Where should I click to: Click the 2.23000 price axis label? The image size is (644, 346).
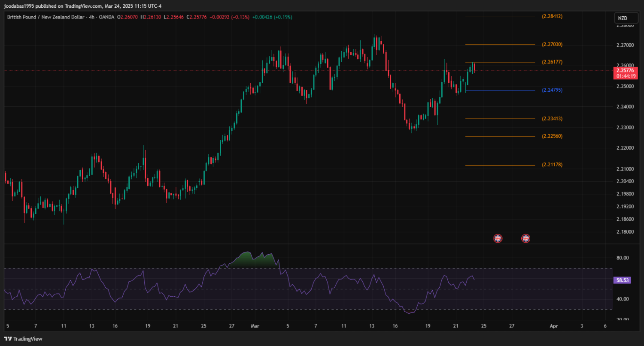point(625,128)
